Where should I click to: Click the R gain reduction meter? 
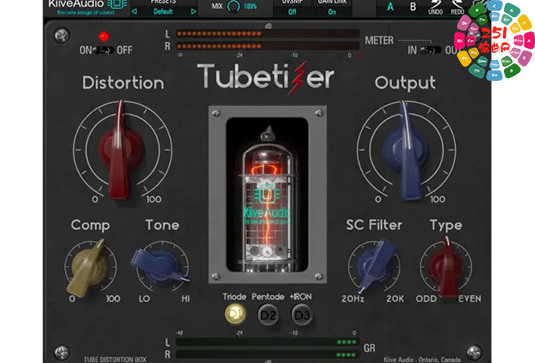(x=268, y=354)
